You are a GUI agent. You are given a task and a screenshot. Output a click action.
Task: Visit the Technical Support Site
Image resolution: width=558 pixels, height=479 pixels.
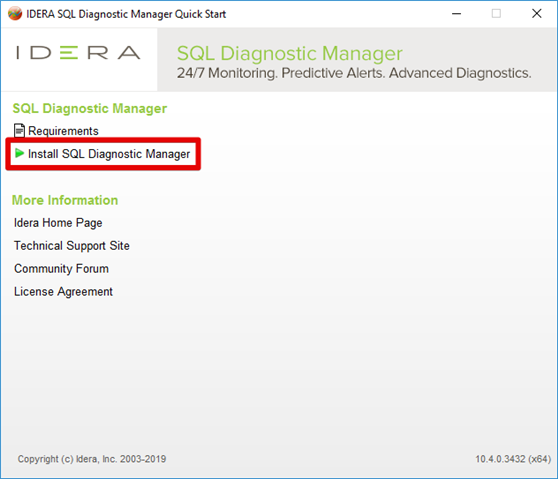[x=72, y=246]
